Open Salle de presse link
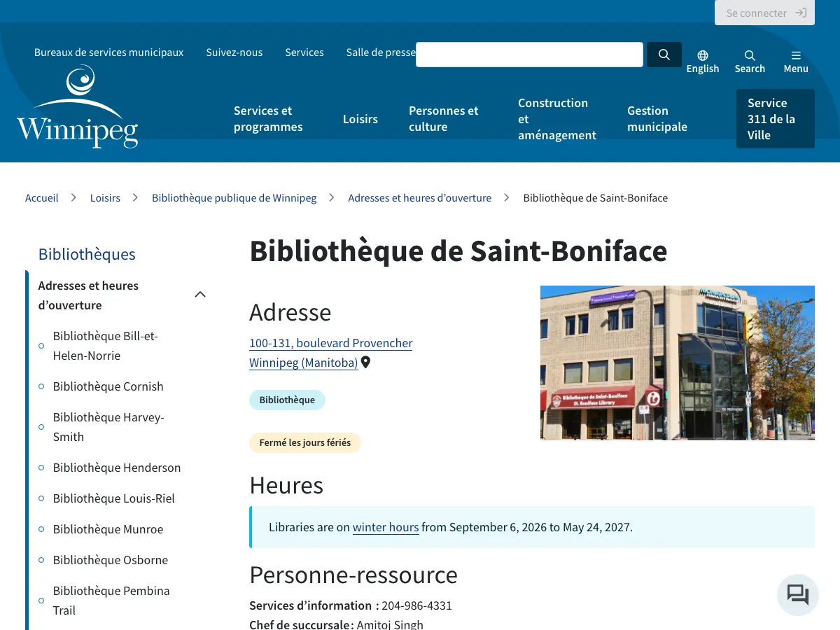Viewport: 840px width, 630px height. click(381, 52)
